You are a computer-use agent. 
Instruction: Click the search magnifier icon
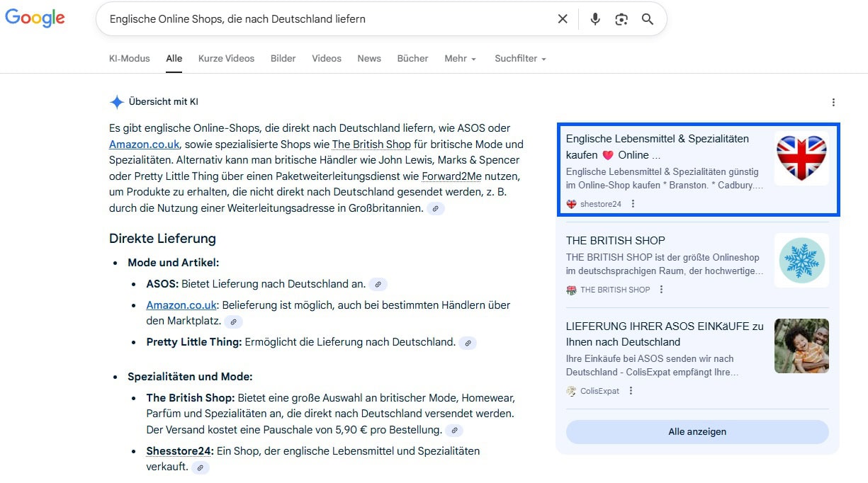coord(647,19)
